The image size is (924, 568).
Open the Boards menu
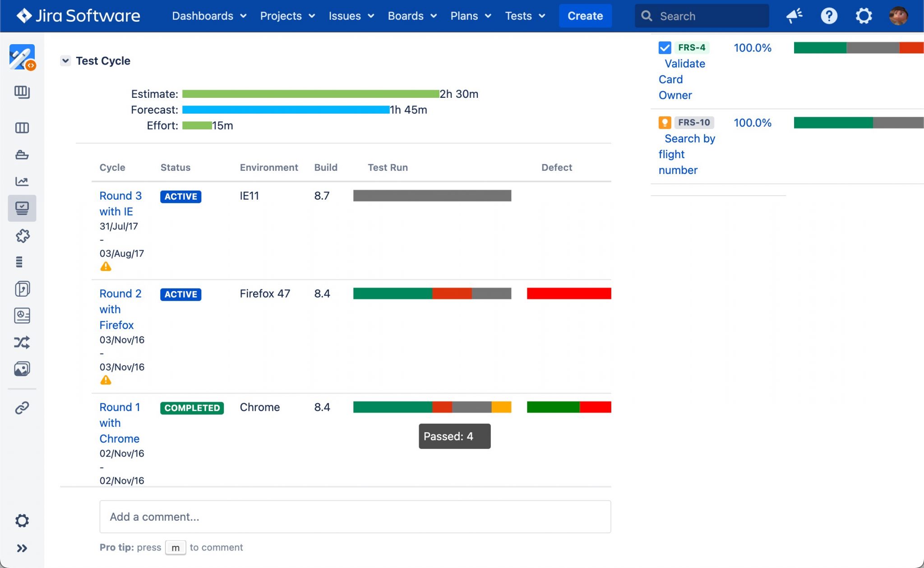(x=412, y=16)
